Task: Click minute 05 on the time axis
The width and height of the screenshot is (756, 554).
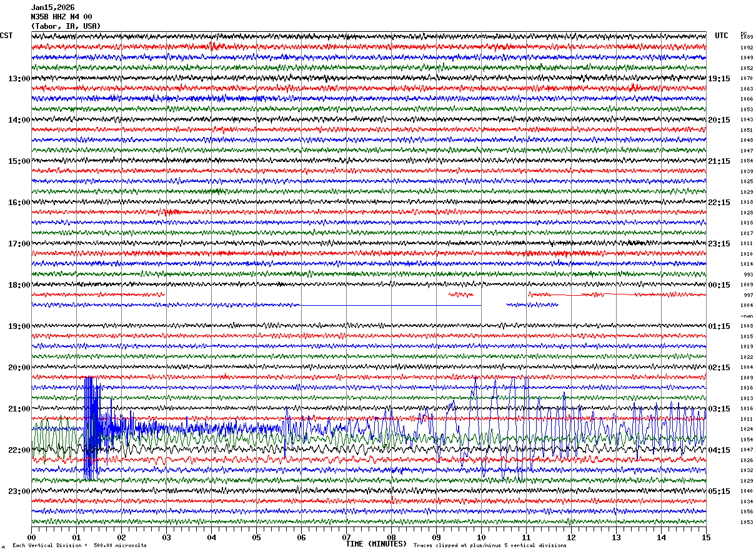Action: click(256, 537)
